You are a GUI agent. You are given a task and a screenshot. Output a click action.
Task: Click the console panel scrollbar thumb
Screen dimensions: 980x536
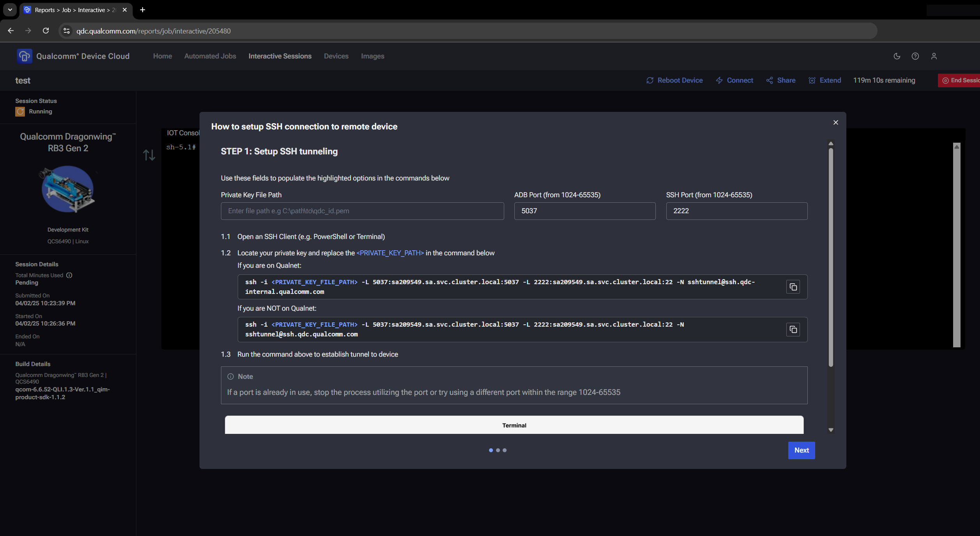[957, 248]
